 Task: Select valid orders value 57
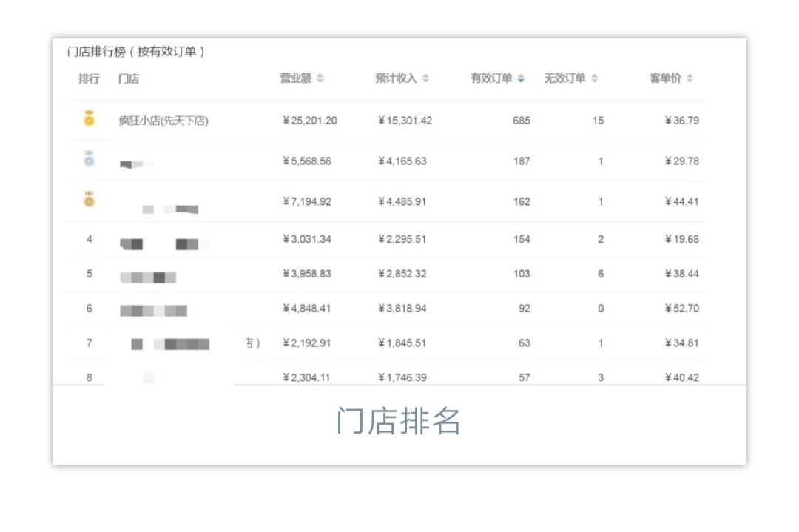point(525,377)
